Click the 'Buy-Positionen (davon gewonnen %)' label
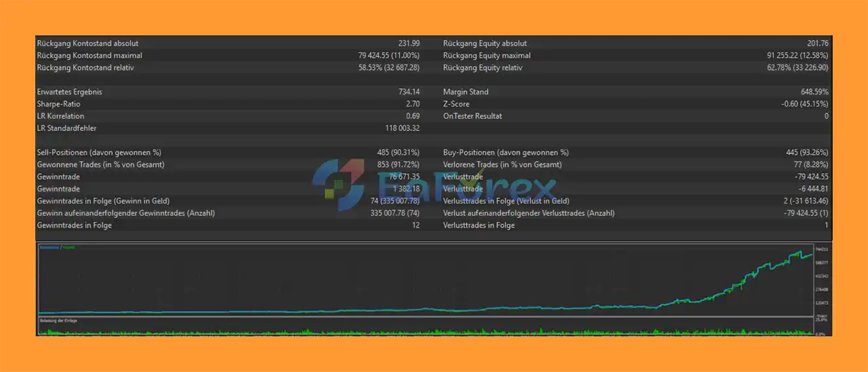This screenshot has height=372, width=868. click(506, 153)
